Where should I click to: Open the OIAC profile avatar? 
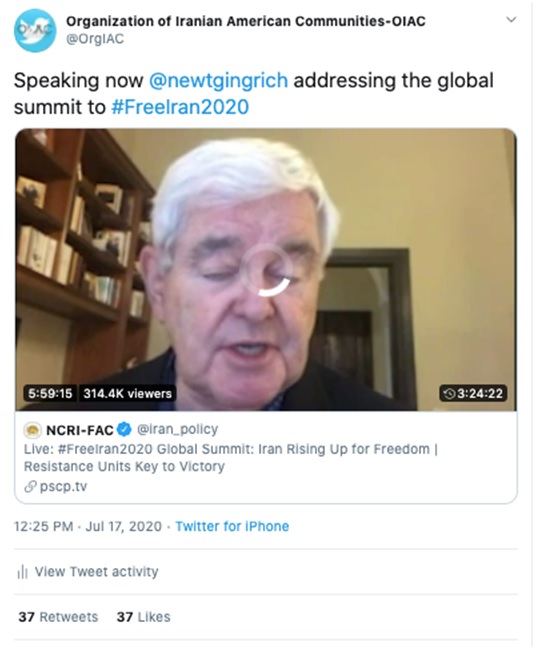pos(35,31)
